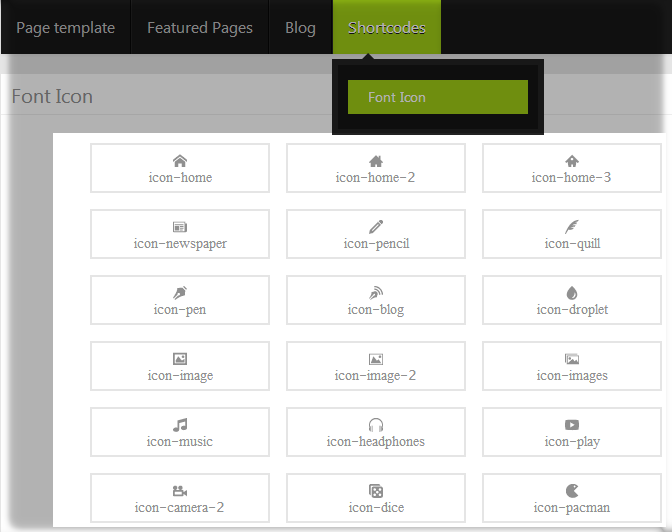Click the 'icon-play' label text
This screenshot has height=532, width=672.
[572, 442]
